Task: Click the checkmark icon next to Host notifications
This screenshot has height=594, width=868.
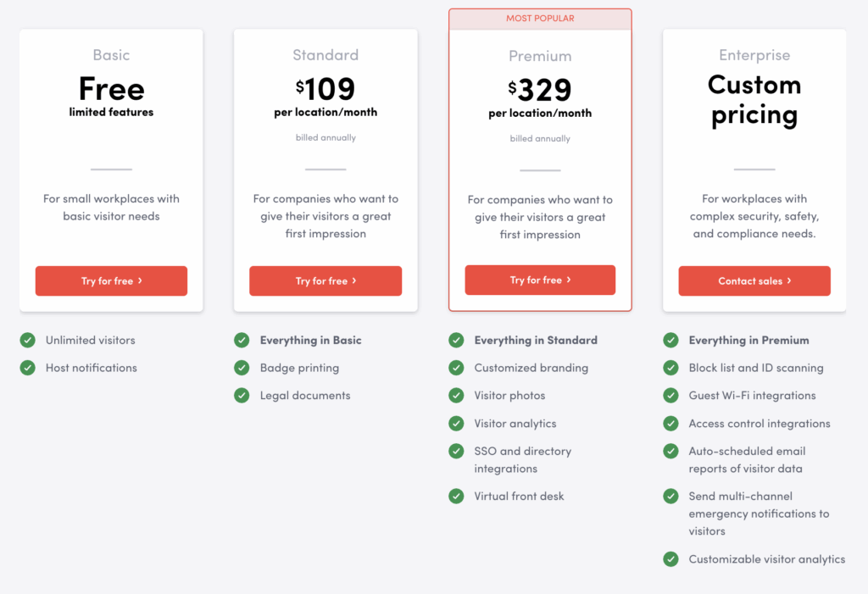Action: click(x=28, y=368)
